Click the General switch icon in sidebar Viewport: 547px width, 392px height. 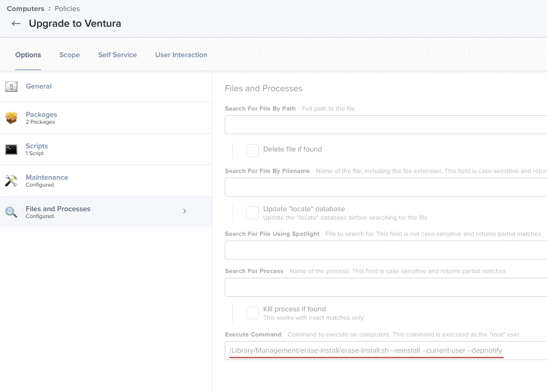(x=11, y=86)
